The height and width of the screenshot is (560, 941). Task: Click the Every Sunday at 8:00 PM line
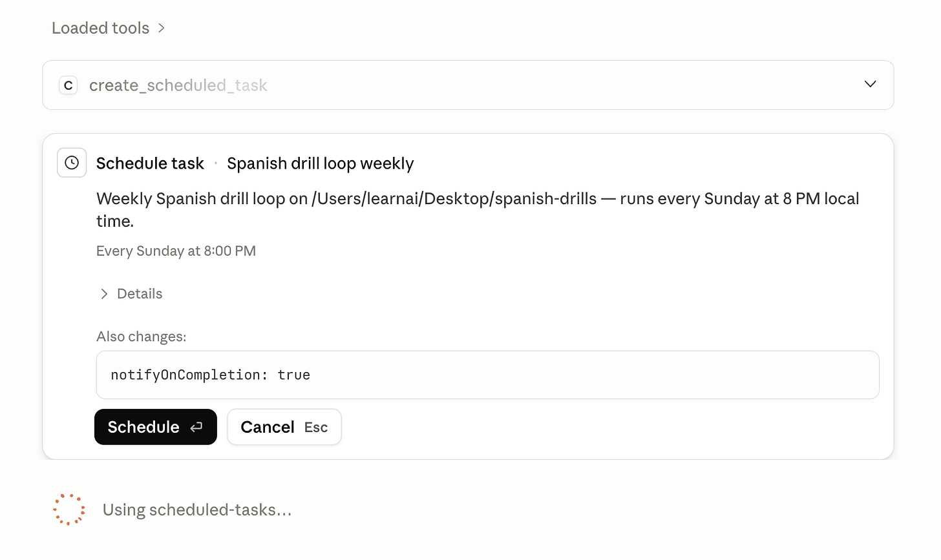coord(176,251)
